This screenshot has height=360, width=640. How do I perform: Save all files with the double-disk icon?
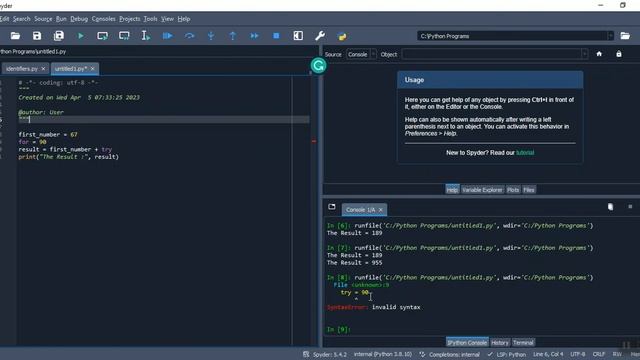(x=59, y=36)
